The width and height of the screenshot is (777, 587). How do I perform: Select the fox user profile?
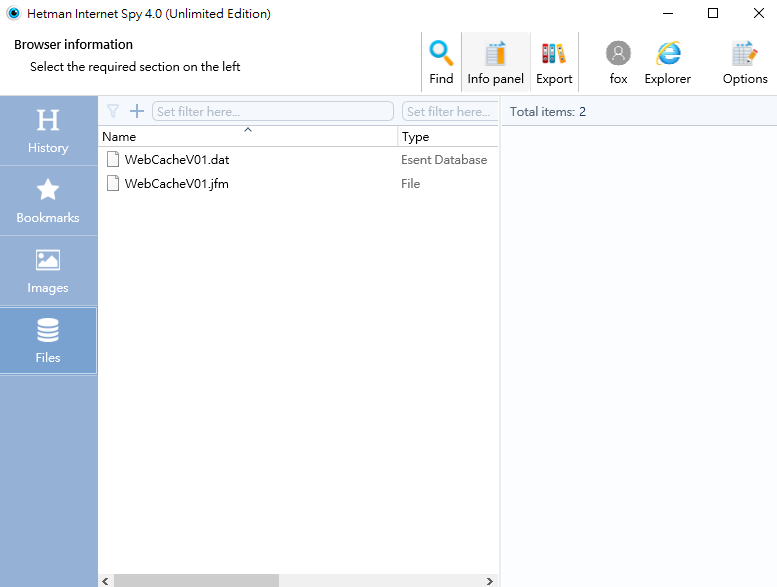618,62
